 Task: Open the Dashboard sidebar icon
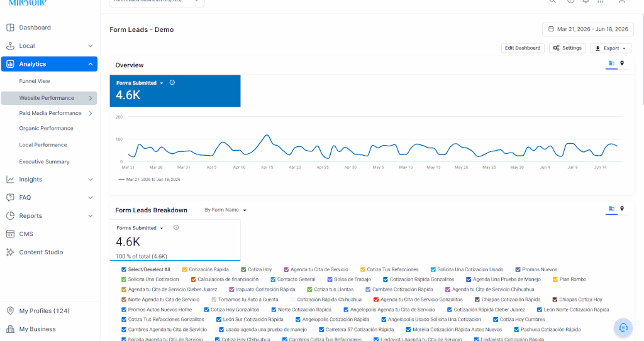10,28
